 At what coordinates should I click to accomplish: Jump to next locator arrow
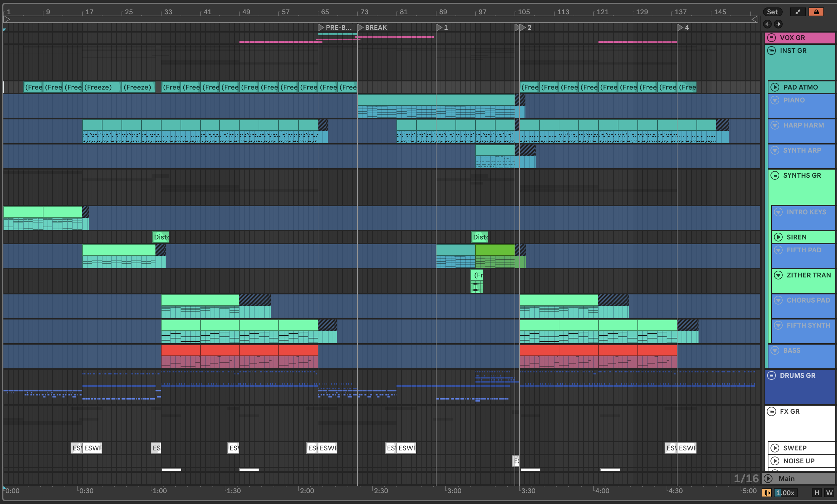point(778,24)
